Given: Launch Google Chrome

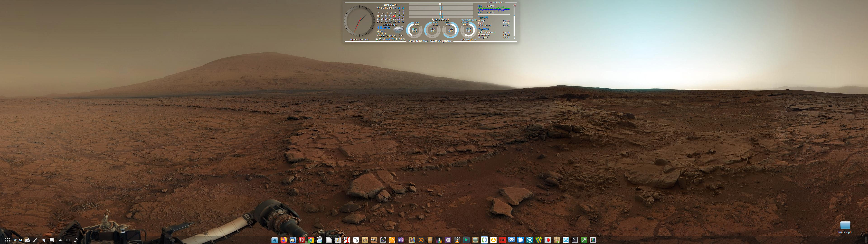Looking at the screenshot, I should [x=311, y=240].
